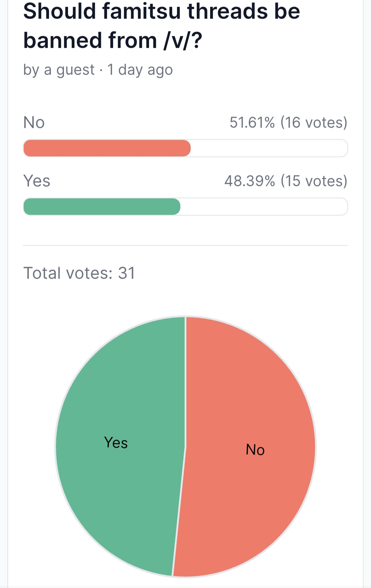Click the red filled 'No' progress bar

(x=107, y=148)
